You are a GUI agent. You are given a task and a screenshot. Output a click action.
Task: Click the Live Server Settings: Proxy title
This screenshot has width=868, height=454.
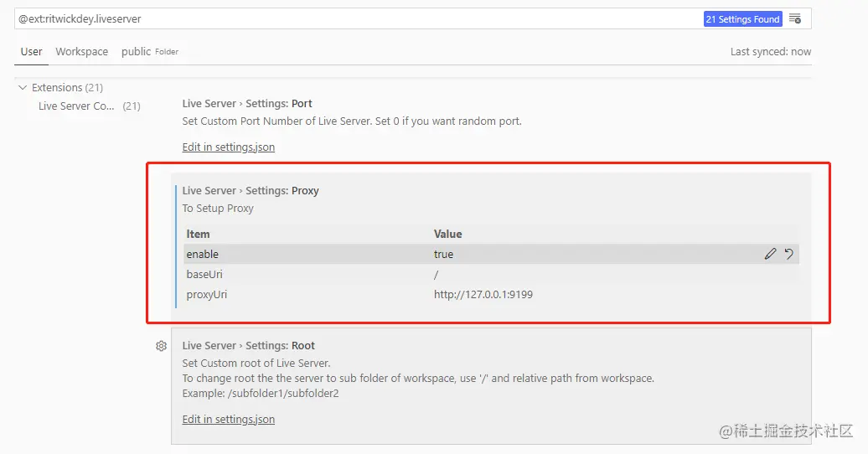[x=251, y=191]
